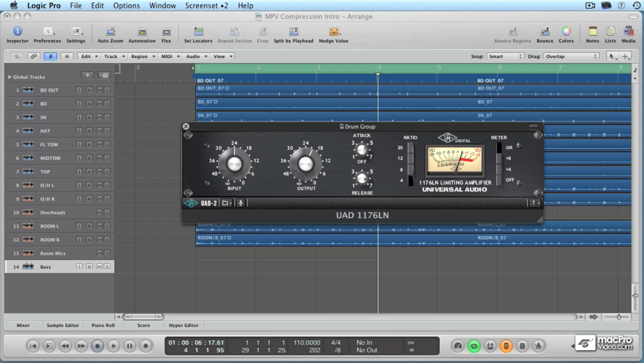
Task: Open the Sample Editor tab
Action: coord(62,325)
